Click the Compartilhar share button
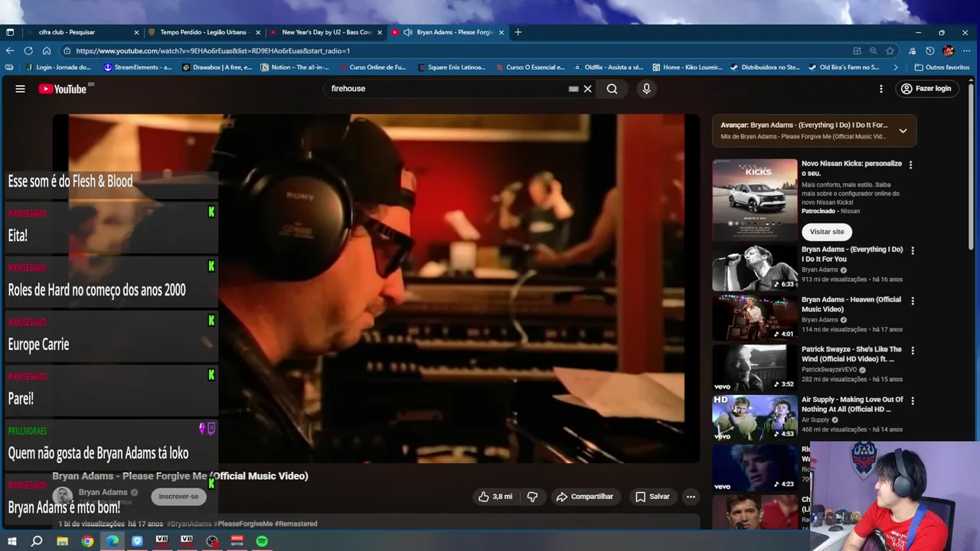Image resolution: width=980 pixels, height=551 pixels. pos(585,497)
